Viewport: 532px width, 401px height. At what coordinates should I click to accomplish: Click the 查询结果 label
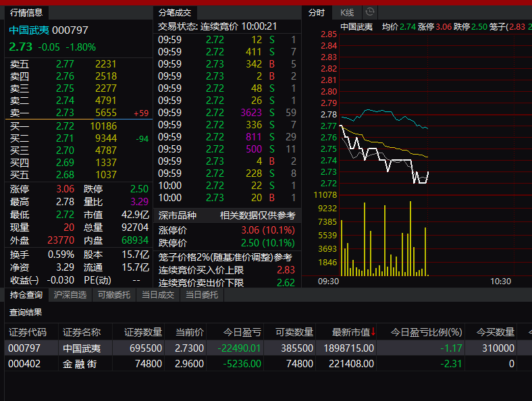pyautogui.click(x=26, y=312)
